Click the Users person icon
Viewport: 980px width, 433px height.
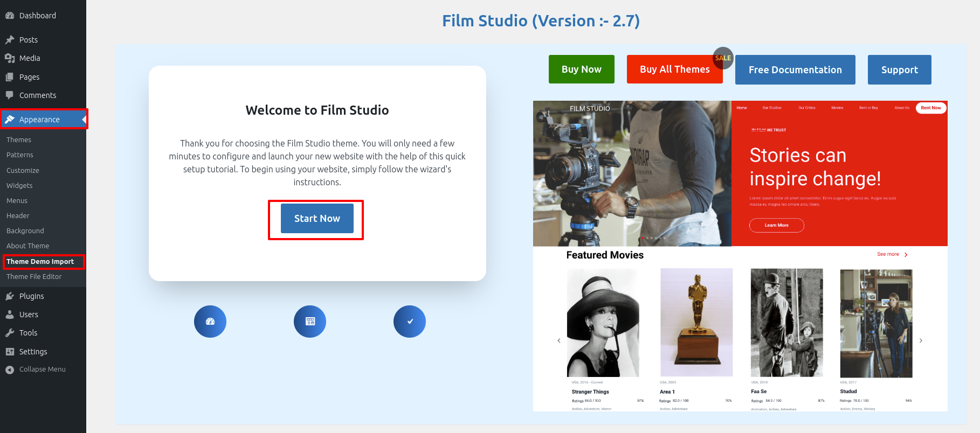10,315
